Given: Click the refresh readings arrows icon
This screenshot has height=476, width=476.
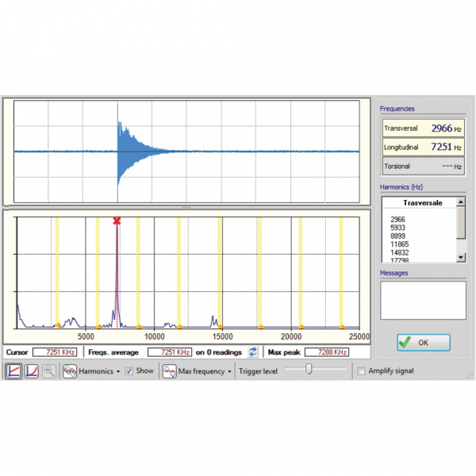Looking at the screenshot, I should point(253,351).
